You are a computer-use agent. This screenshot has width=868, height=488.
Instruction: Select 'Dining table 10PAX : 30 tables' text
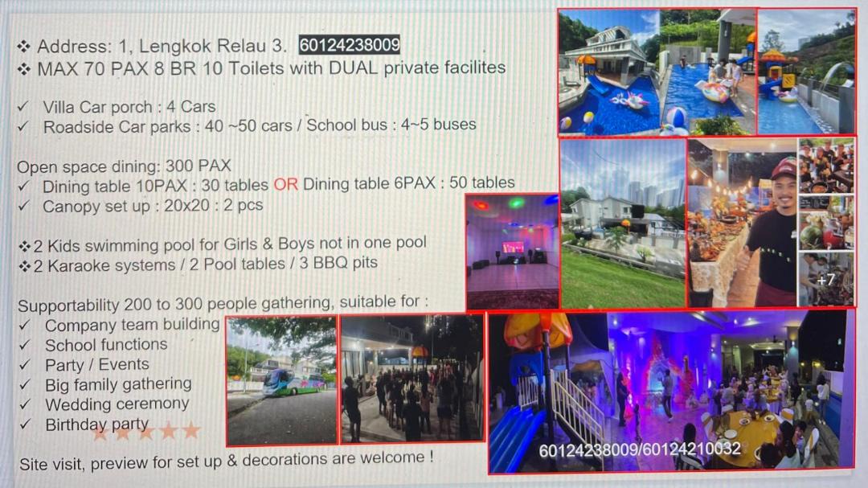[x=156, y=186]
